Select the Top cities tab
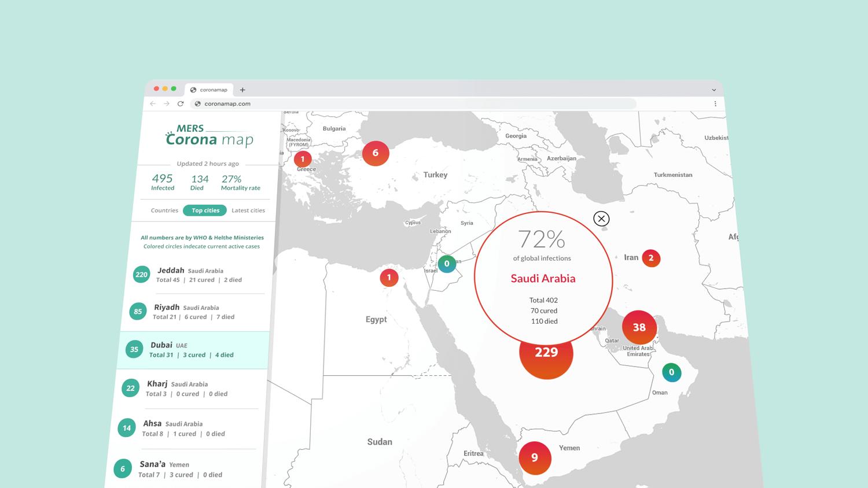868x488 pixels. (x=205, y=210)
